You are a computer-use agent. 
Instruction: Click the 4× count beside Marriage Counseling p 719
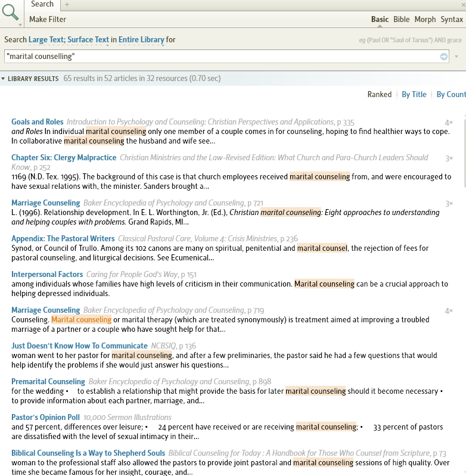(449, 311)
